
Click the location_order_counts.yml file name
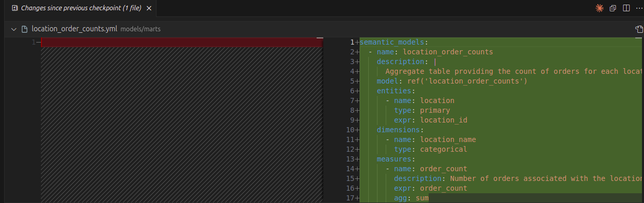75,29
